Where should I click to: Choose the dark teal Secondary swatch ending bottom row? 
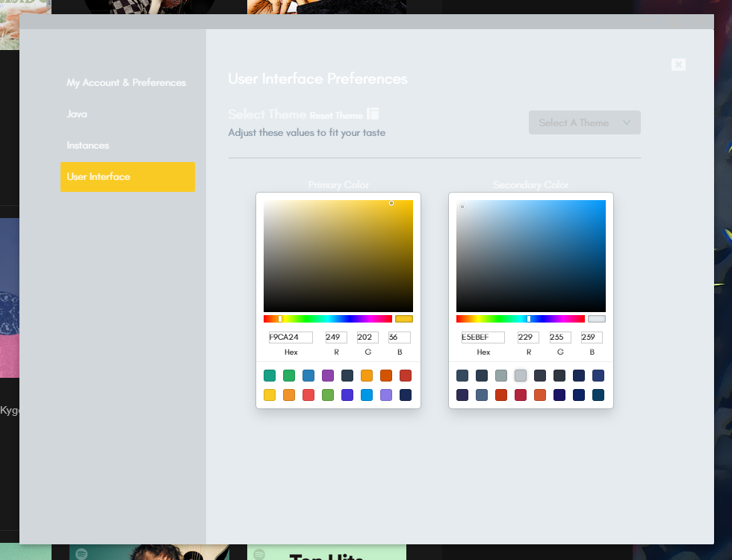click(x=598, y=395)
